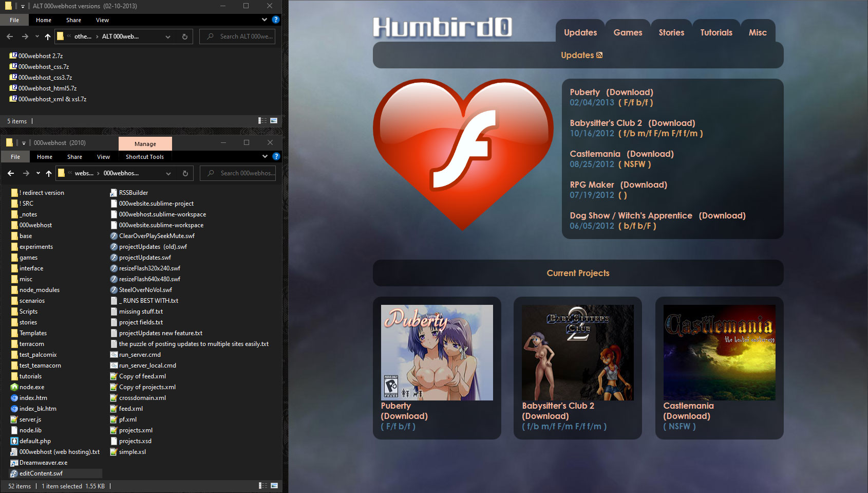868x493 pixels.
Task: Switch to the Games tab on the website
Action: [x=627, y=32]
